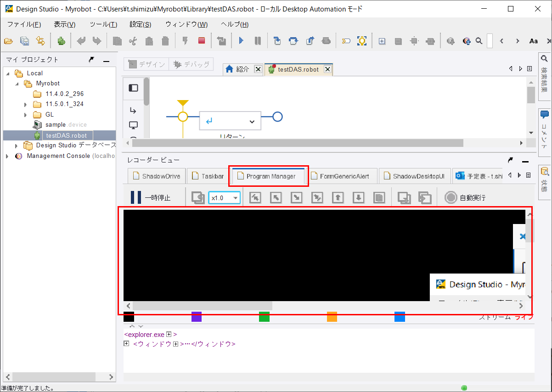Select the green color swatch
Image resolution: width=552 pixels, height=392 pixels.
click(x=264, y=317)
